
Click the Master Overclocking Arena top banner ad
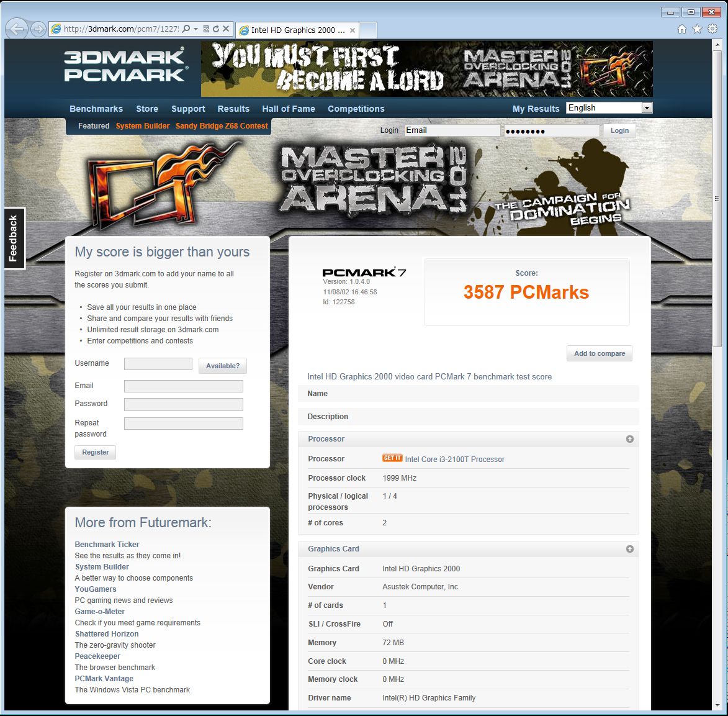(x=426, y=69)
